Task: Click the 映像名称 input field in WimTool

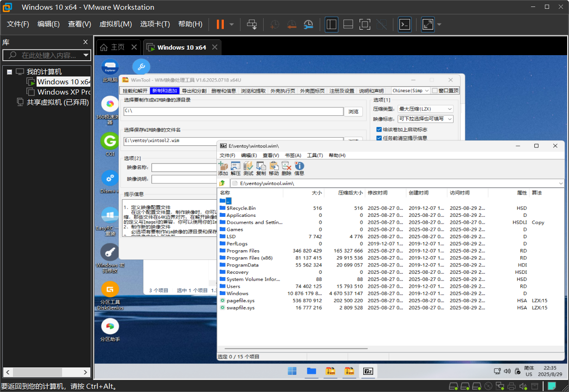Action: (x=185, y=167)
